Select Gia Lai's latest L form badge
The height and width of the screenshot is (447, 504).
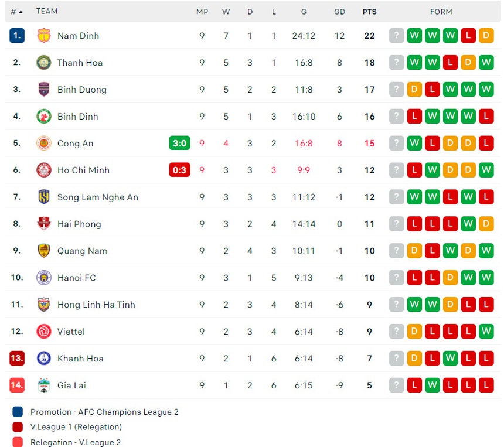point(486,385)
